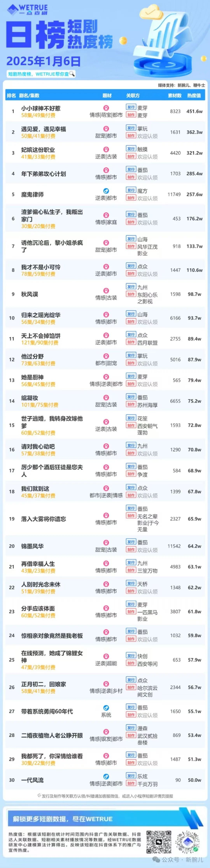
Task: Click the red 制作 tag on 秋风误
Action: click(x=131, y=294)
